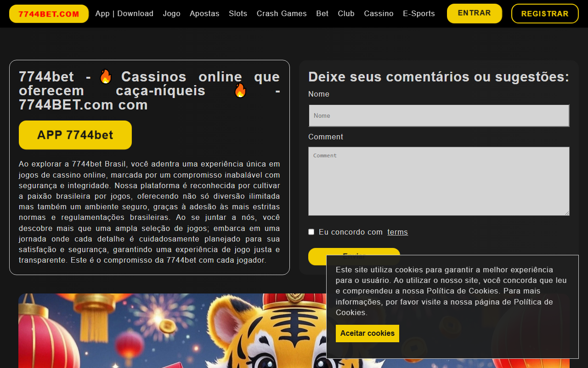Accept cookies with Aceitar cookies button

pos(367,333)
